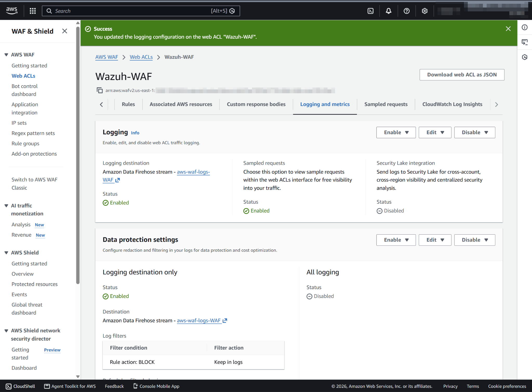The image size is (532, 392).
Task: Open aws-waf-logs-WAF link under Destination
Action: point(202,321)
